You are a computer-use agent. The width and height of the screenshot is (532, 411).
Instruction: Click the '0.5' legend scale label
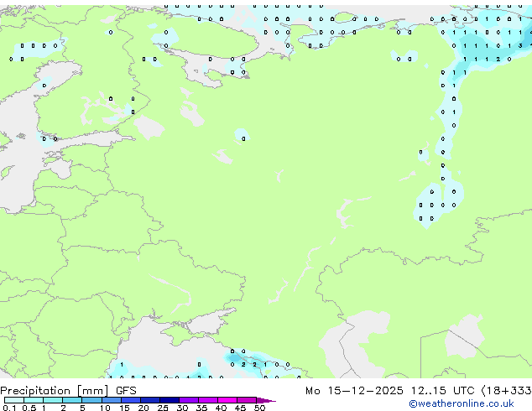29,408
